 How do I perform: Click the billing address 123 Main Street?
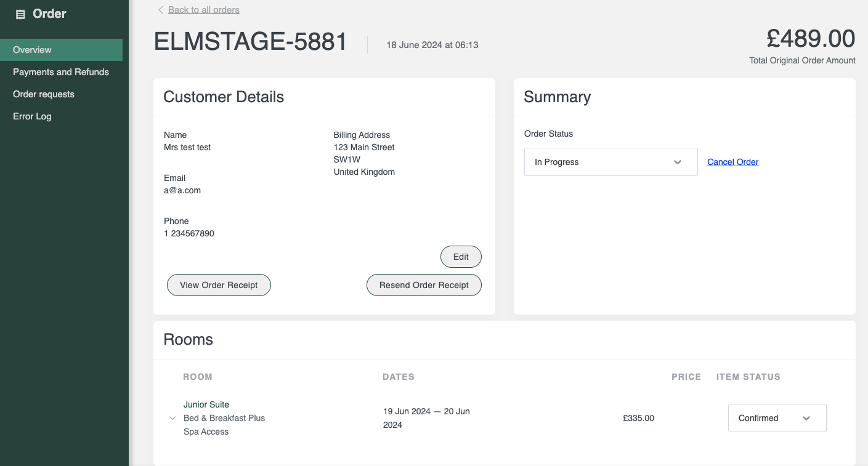tap(364, 147)
